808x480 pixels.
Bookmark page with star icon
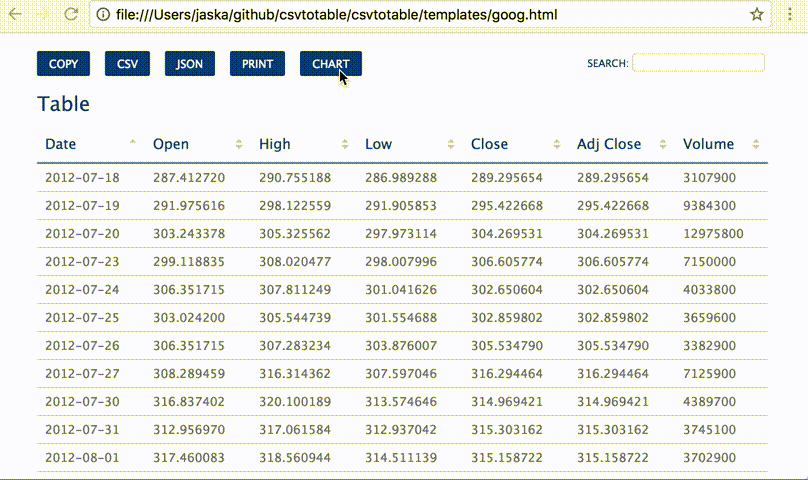pos(756,14)
